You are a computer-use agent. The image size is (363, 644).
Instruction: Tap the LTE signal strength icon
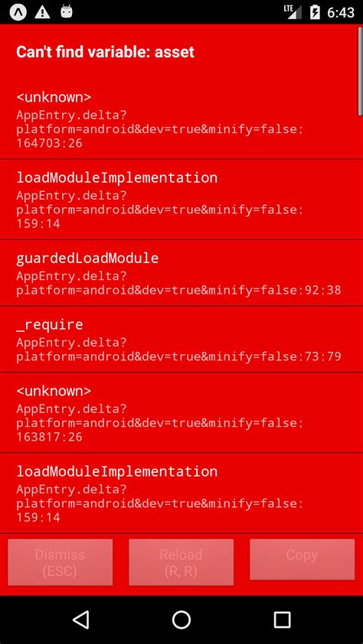tap(293, 12)
